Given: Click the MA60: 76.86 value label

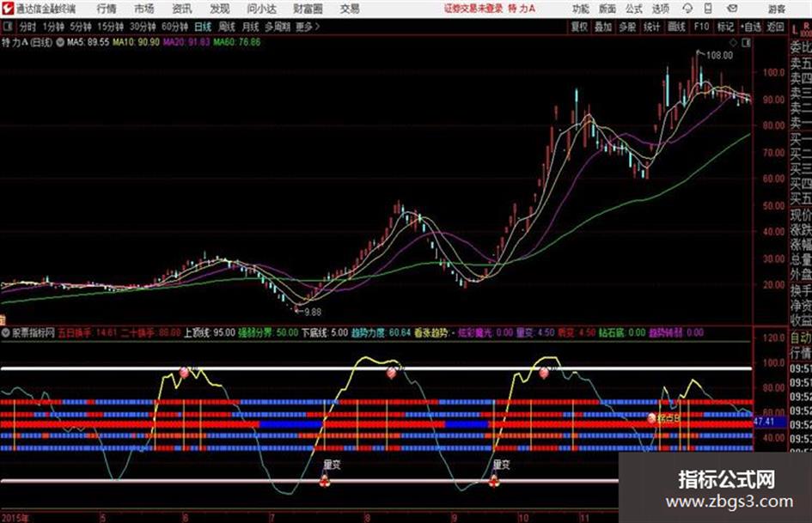Looking at the screenshot, I should point(237,42).
